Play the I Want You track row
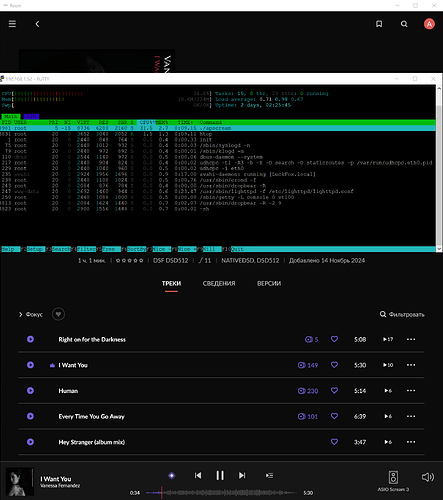Viewport: 443px width, 500px height. pos(30,365)
